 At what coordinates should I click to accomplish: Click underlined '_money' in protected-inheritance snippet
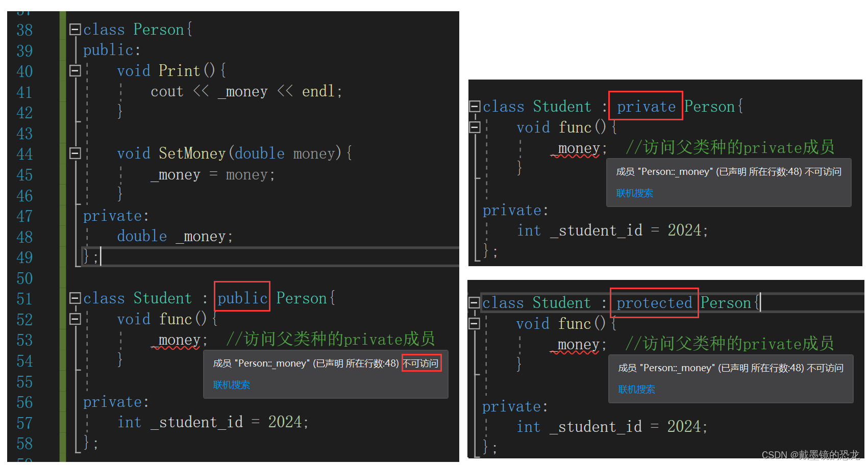tap(575, 345)
